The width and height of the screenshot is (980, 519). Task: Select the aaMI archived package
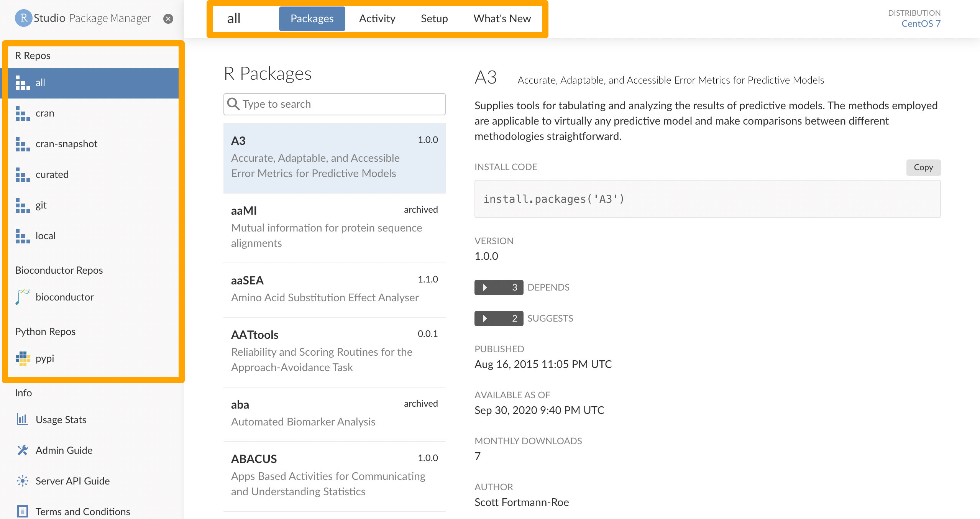[x=334, y=228]
